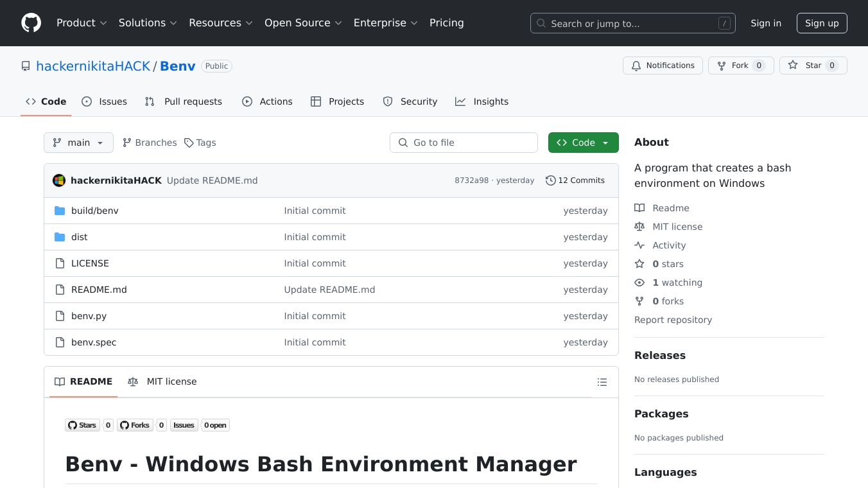
Task: Switch to the Issues tab
Action: click(105, 101)
